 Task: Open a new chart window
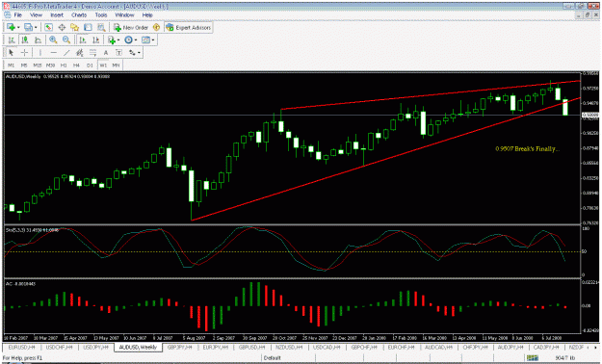click(11, 27)
